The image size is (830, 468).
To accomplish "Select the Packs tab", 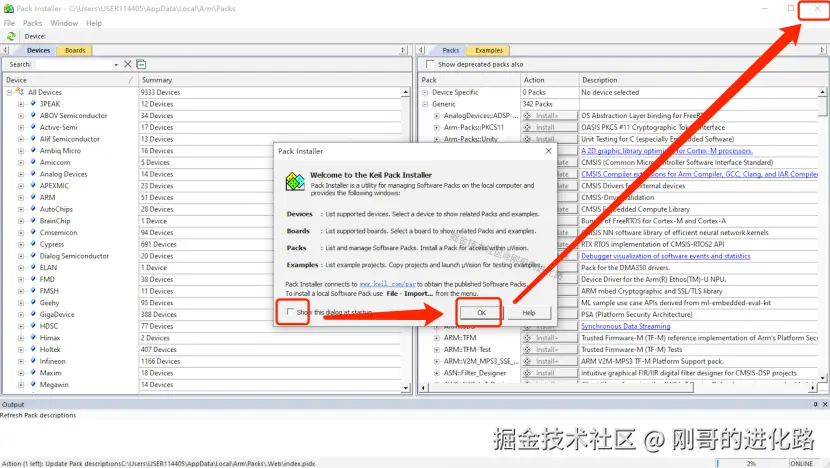I will (x=450, y=50).
